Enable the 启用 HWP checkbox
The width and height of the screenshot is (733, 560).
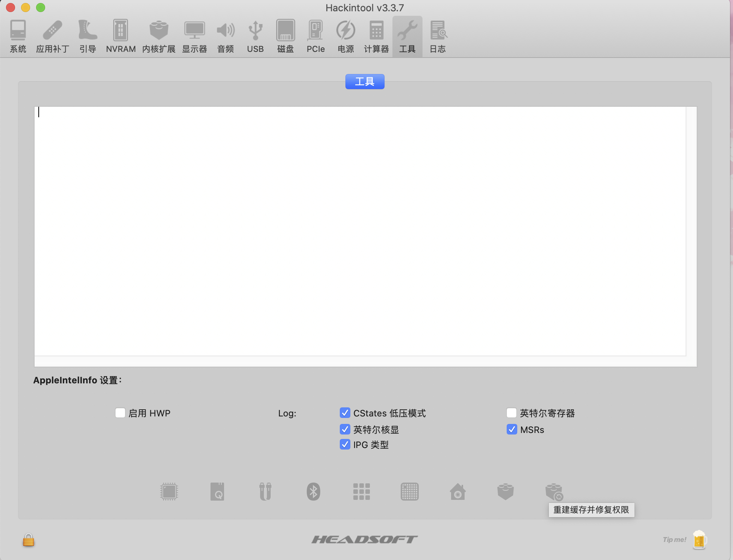[120, 413]
